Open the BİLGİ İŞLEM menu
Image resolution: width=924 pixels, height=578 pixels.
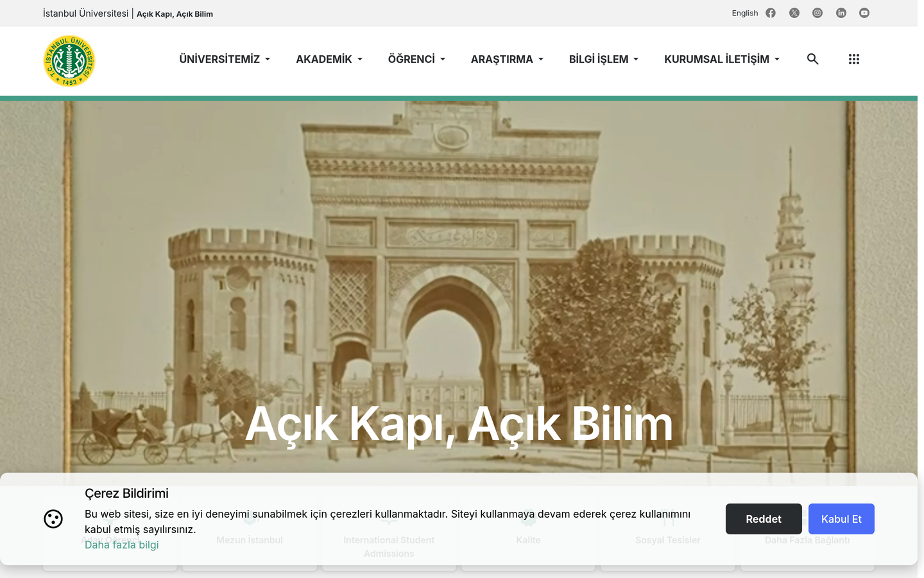coord(604,59)
